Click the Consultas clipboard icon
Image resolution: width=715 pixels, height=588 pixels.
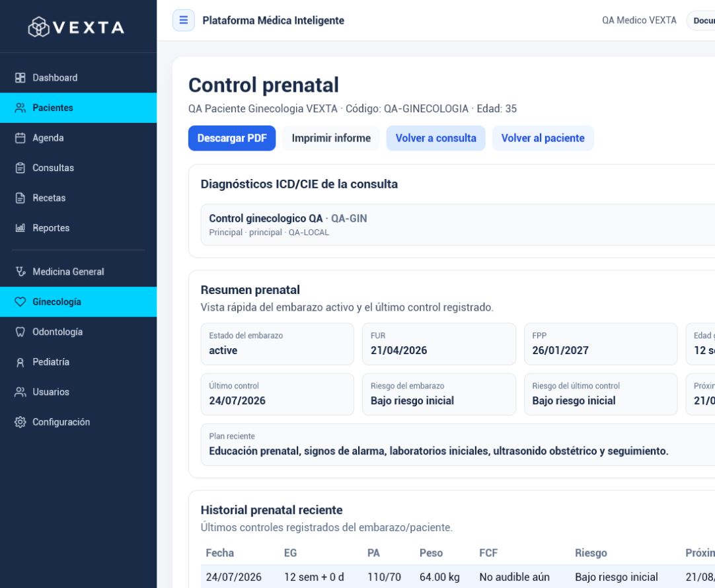(x=20, y=168)
